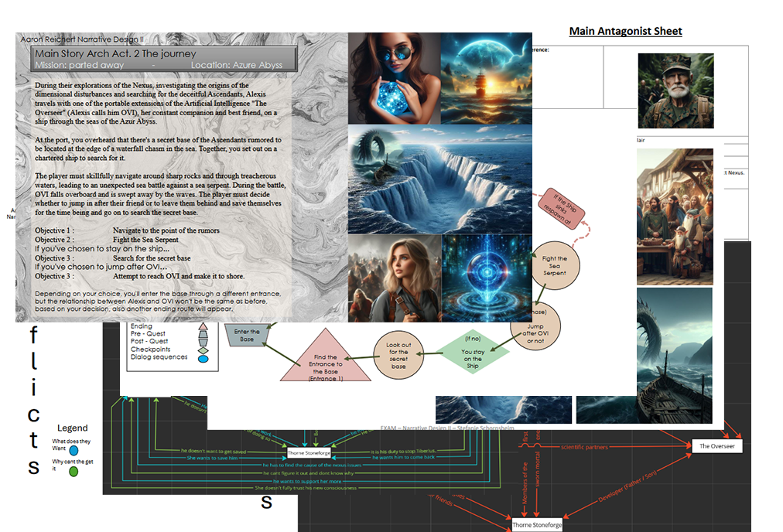
Task: Click the grey Pre-Quest shape in the legend
Action: (x=203, y=334)
